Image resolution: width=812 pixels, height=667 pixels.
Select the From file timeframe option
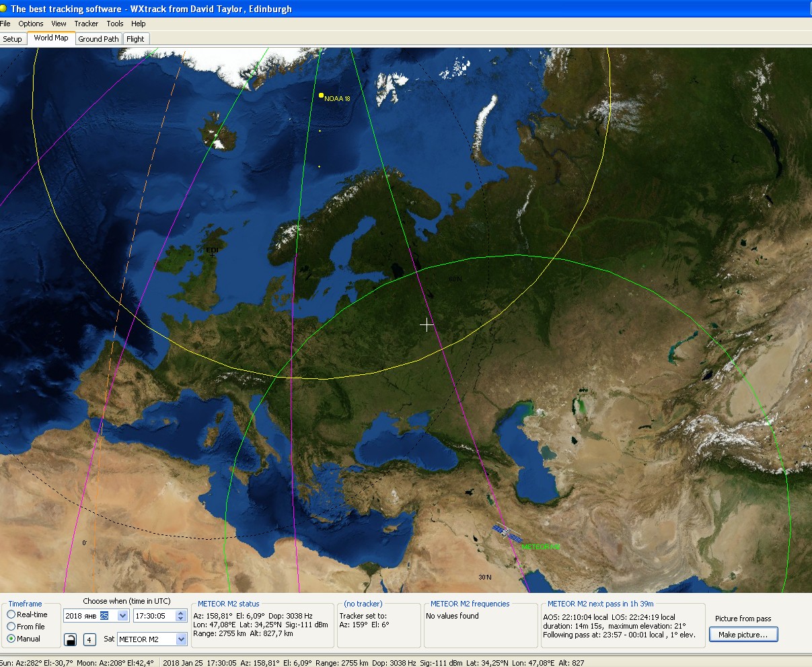point(26,627)
